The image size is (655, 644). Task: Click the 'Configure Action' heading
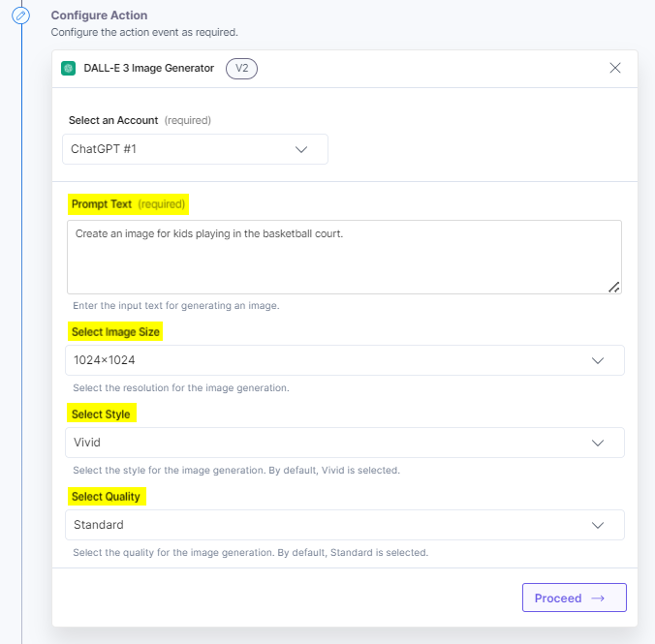(x=99, y=15)
